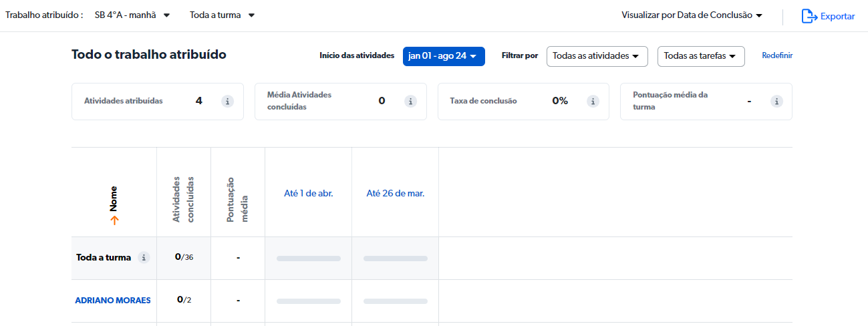This screenshot has width=868, height=326.
Task: Expand the Todas as tarefas filter
Action: (701, 57)
